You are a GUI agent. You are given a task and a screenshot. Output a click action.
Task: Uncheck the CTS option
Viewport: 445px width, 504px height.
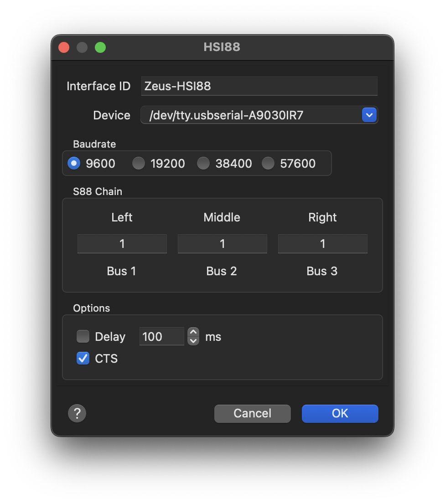83,359
